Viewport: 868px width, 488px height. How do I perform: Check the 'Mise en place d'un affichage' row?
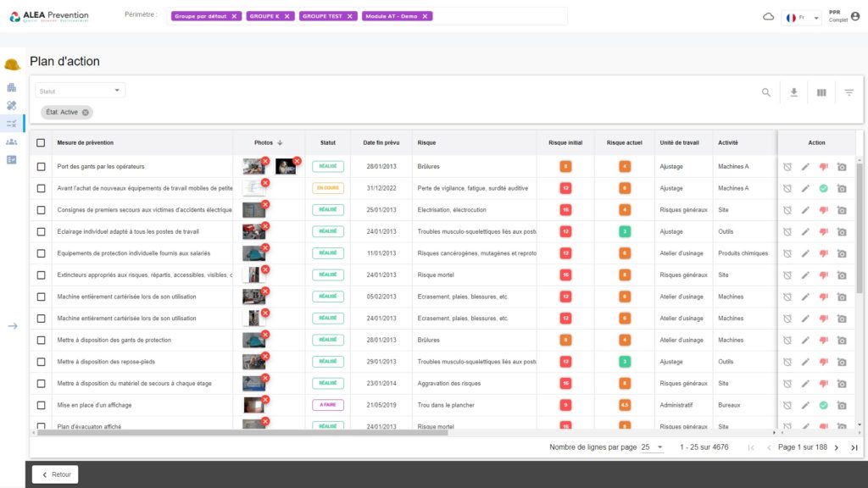coord(41,405)
